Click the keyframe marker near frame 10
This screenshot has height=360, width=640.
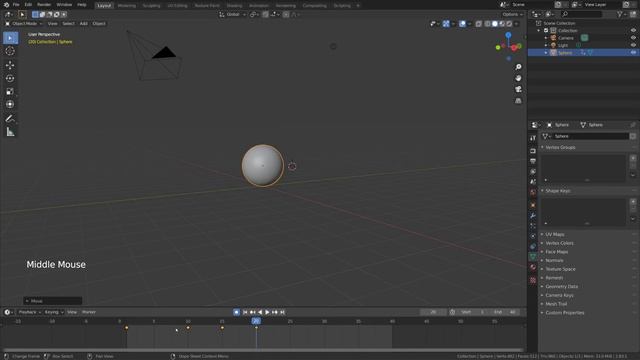click(x=188, y=328)
